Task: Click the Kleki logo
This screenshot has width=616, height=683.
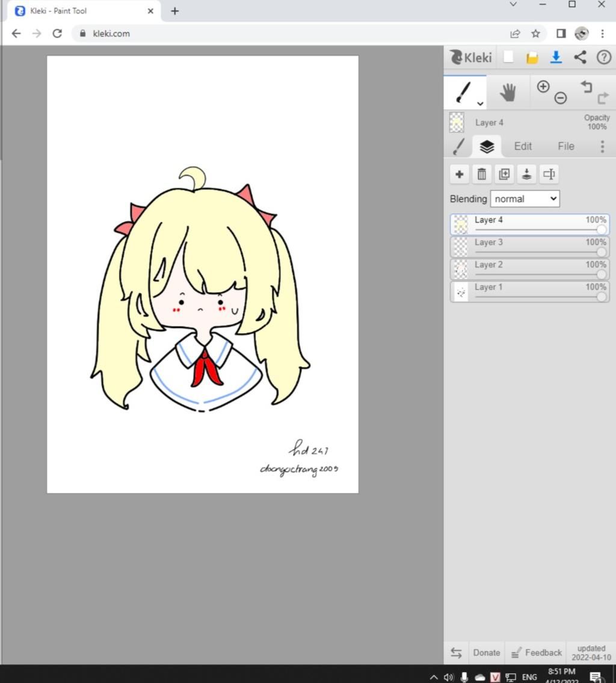Action: [x=470, y=58]
